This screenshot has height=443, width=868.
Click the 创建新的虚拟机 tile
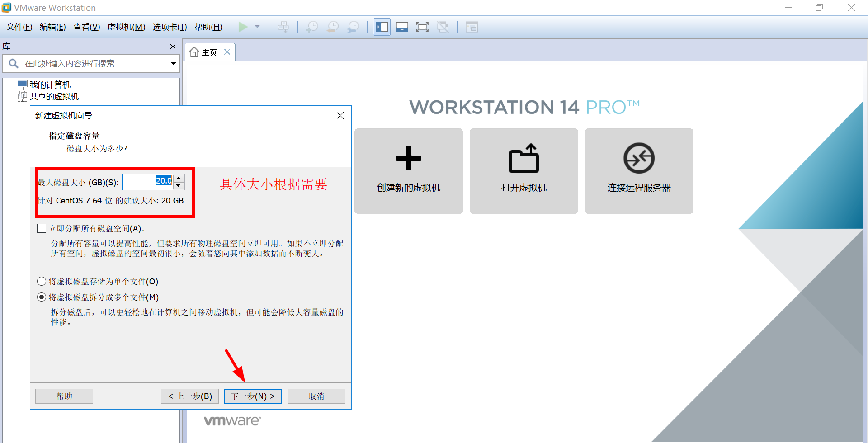[409, 171]
